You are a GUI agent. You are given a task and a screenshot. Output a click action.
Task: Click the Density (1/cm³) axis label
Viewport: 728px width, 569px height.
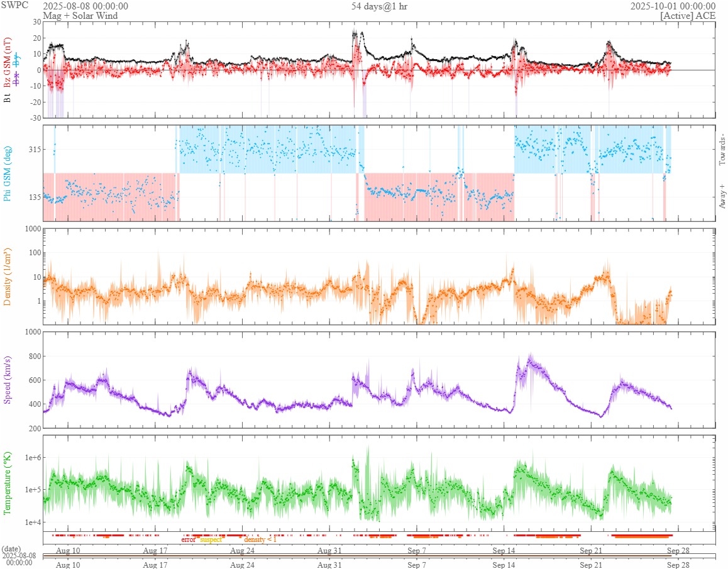pos(7,277)
